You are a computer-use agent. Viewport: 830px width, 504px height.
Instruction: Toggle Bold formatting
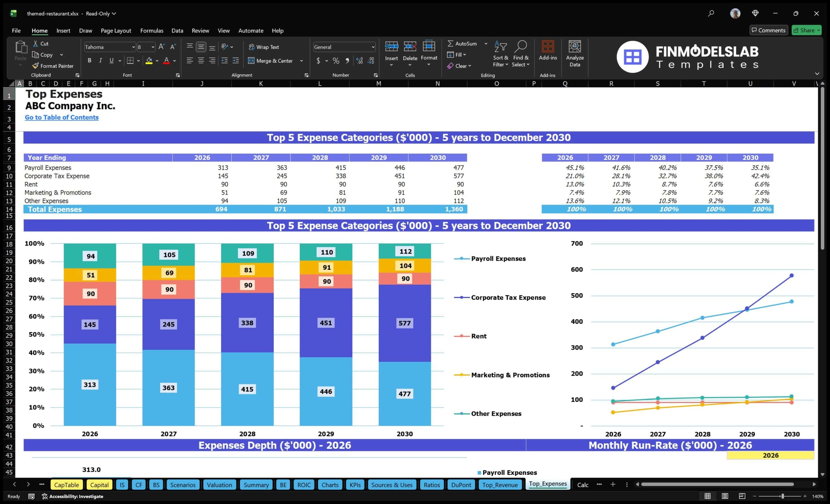tap(89, 61)
